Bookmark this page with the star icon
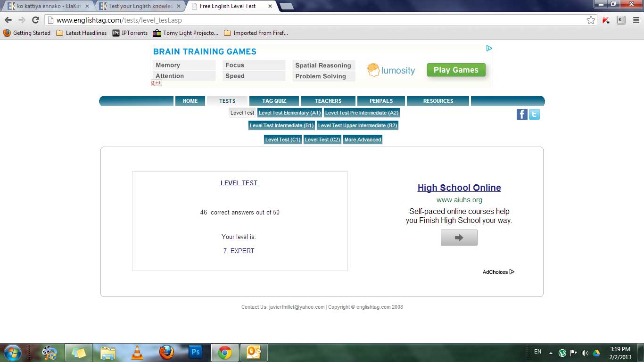 point(591,20)
